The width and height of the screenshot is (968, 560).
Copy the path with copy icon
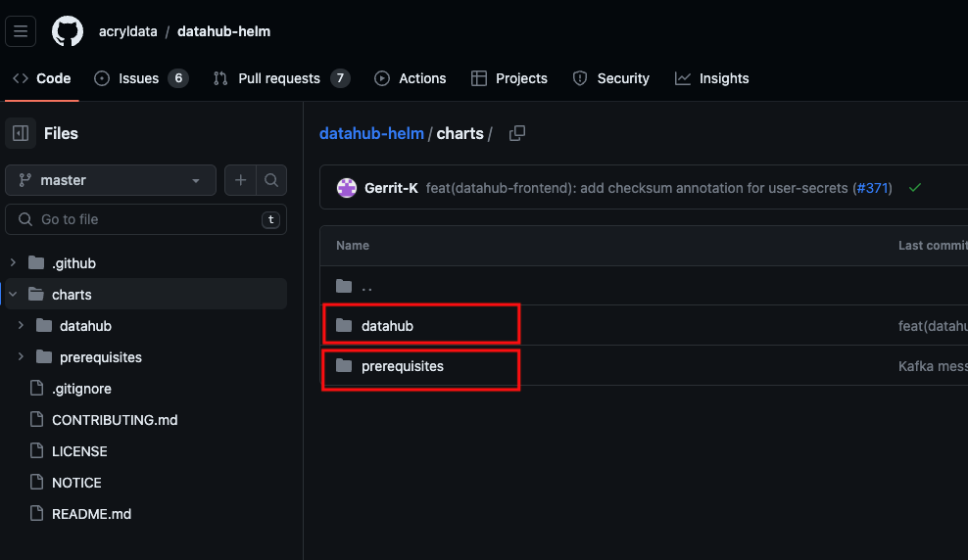click(517, 133)
